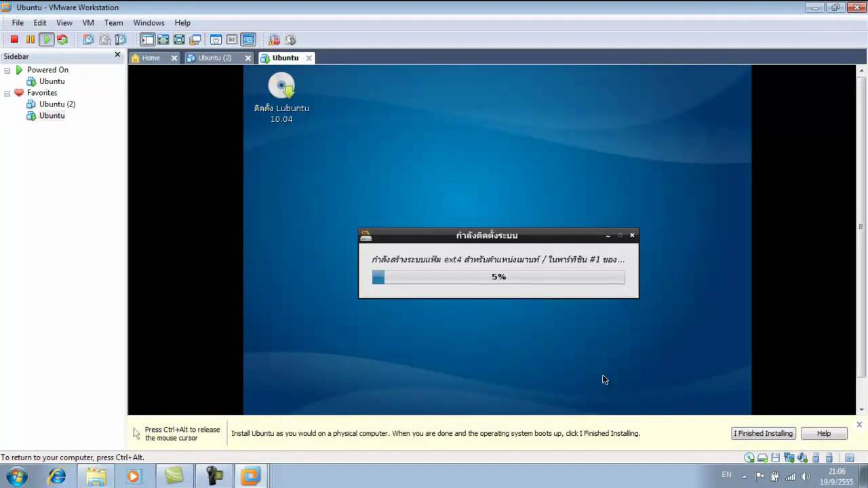Click the Network adapter status bar icon

pyautogui.click(x=789, y=458)
